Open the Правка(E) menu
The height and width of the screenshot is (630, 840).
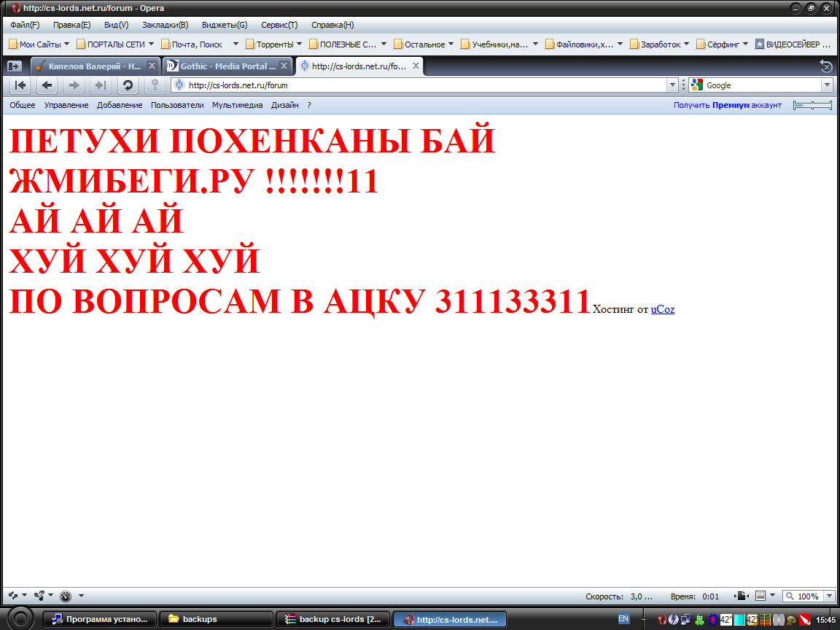click(x=71, y=25)
